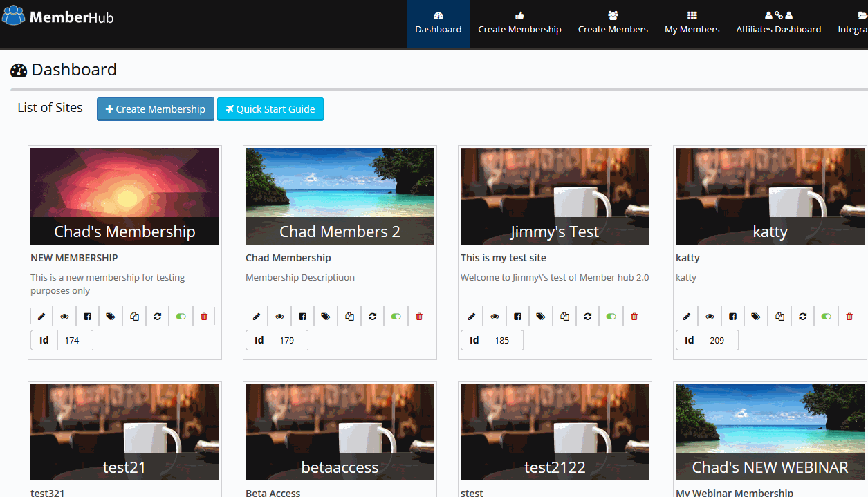Click the MemberHub logo
Screen dimensions: 868x497
point(58,17)
